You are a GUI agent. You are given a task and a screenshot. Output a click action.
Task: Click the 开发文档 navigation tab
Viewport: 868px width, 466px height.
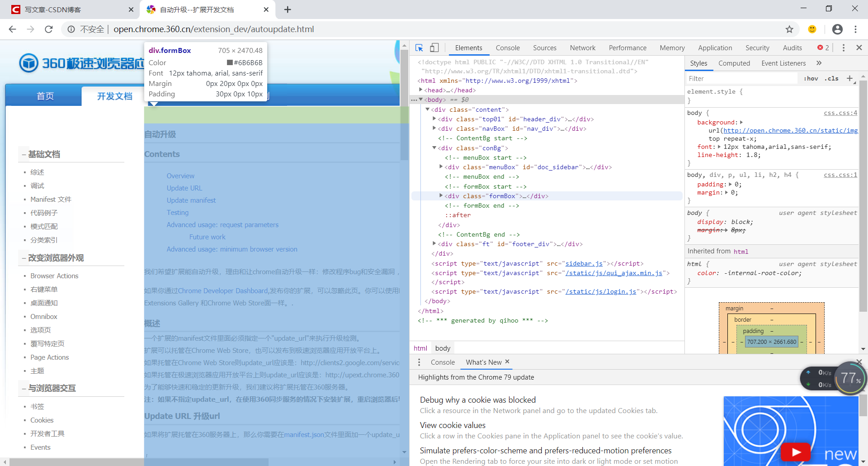pos(114,96)
